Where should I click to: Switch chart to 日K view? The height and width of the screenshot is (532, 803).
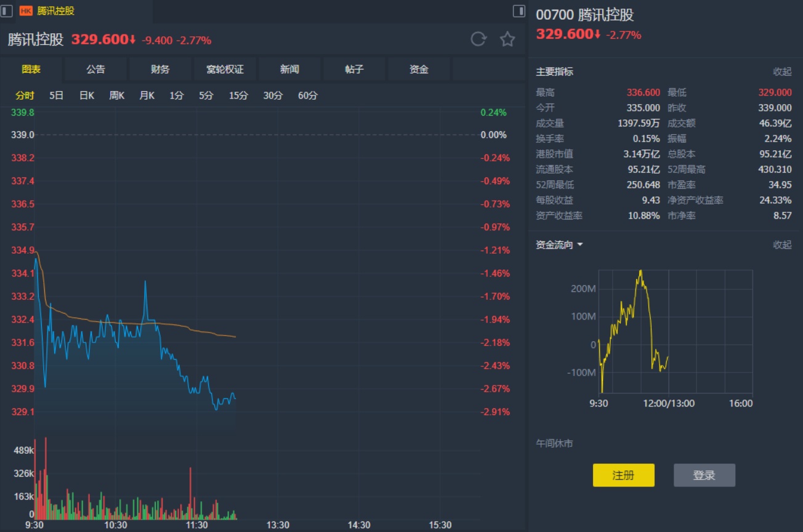point(87,95)
